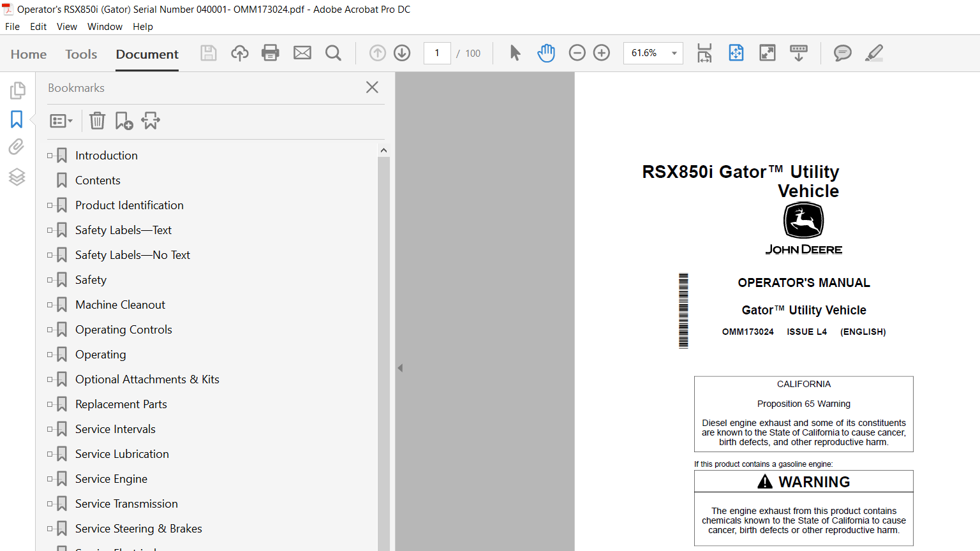Image resolution: width=980 pixels, height=551 pixels.
Task: Switch to the Document tab
Action: coord(147,54)
